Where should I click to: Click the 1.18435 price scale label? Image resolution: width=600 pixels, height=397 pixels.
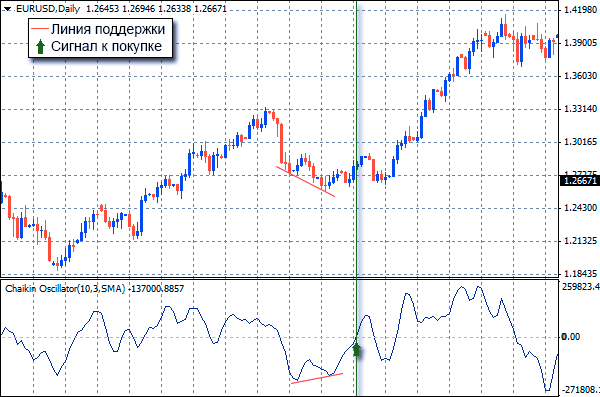pyautogui.click(x=580, y=273)
